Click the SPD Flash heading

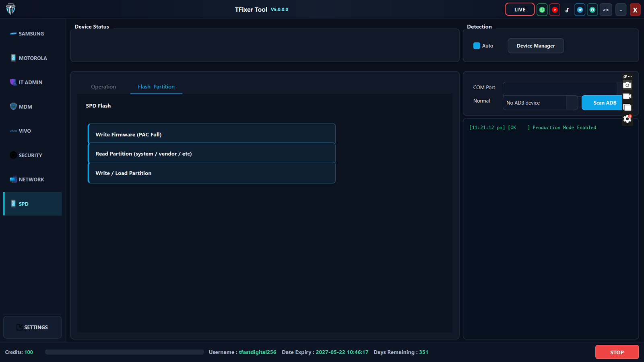click(98, 106)
